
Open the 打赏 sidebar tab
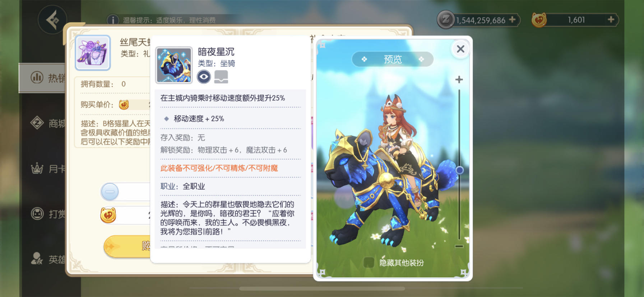pyautogui.click(x=48, y=214)
